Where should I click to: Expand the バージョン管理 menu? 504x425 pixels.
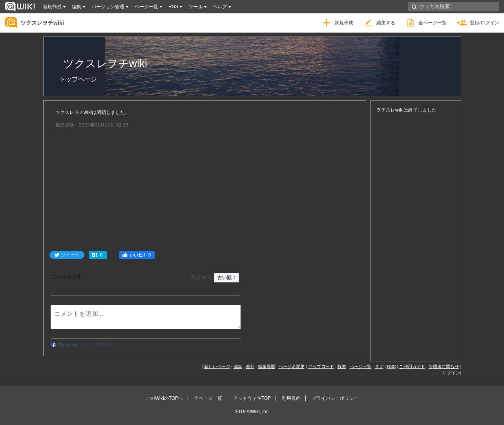[x=110, y=7]
